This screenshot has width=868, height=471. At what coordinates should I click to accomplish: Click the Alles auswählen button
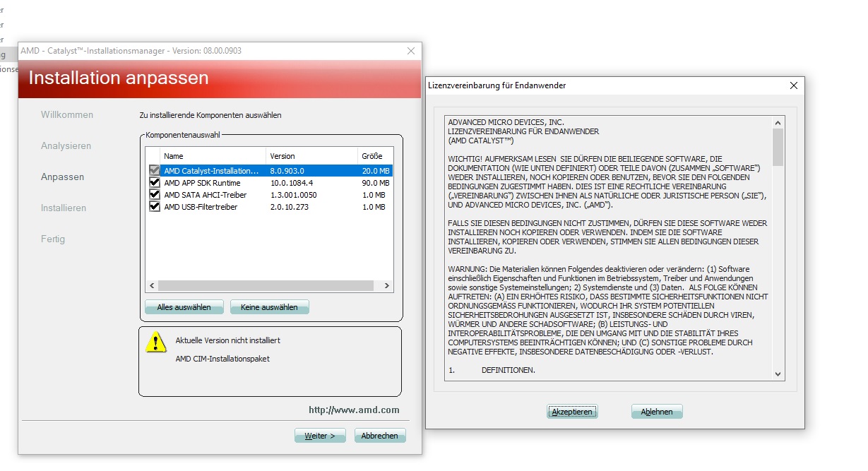coord(184,307)
